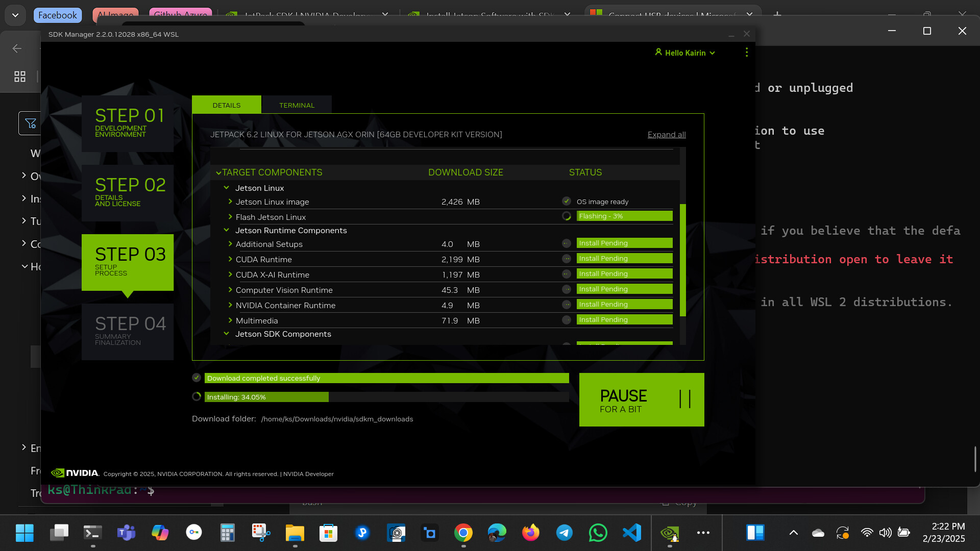Image resolution: width=980 pixels, height=551 pixels.
Task: Click the Installing 34.05% progress bar
Action: tap(386, 397)
